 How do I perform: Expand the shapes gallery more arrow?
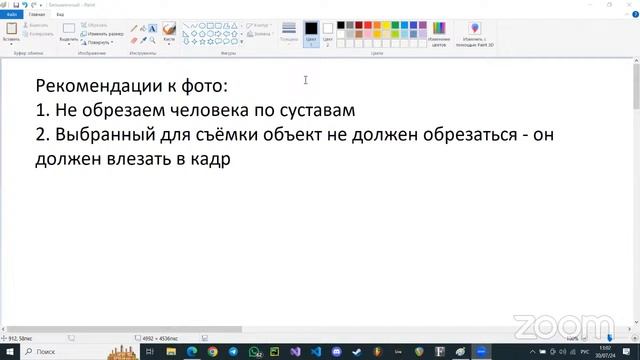(242, 42)
